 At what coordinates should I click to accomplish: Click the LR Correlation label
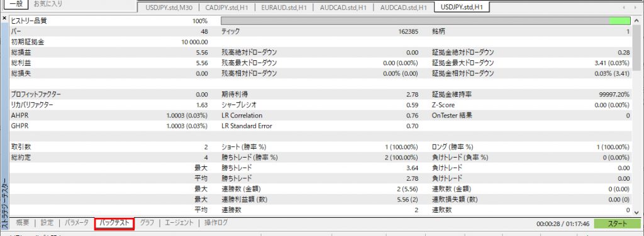pyautogui.click(x=242, y=115)
